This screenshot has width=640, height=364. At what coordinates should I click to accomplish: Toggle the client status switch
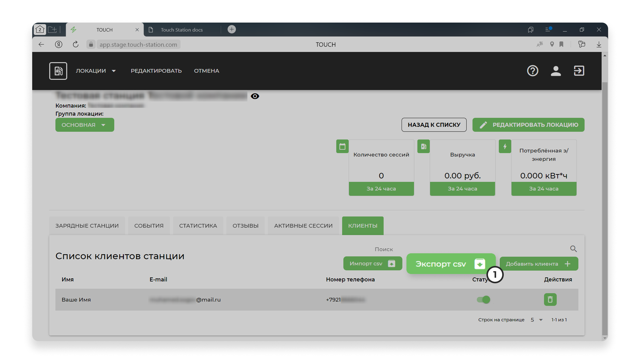pyautogui.click(x=483, y=299)
